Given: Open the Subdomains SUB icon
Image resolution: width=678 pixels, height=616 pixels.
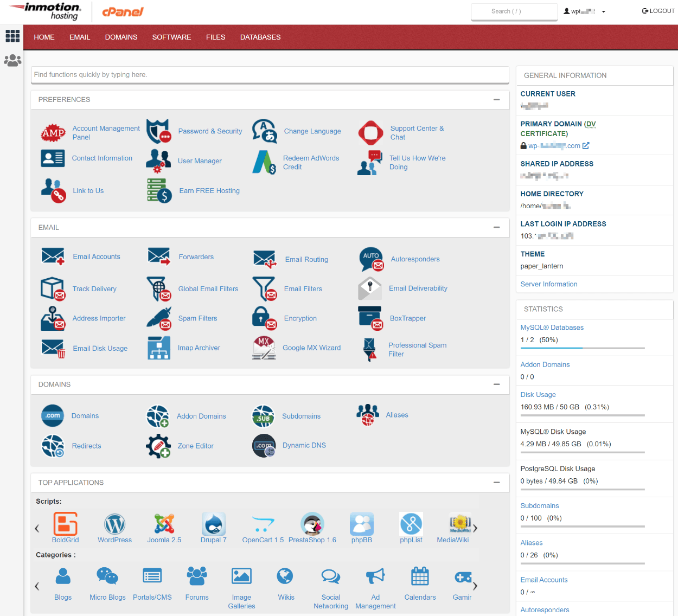Looking at the screenshot, I should pyautogui.click(x=263, y=416).
